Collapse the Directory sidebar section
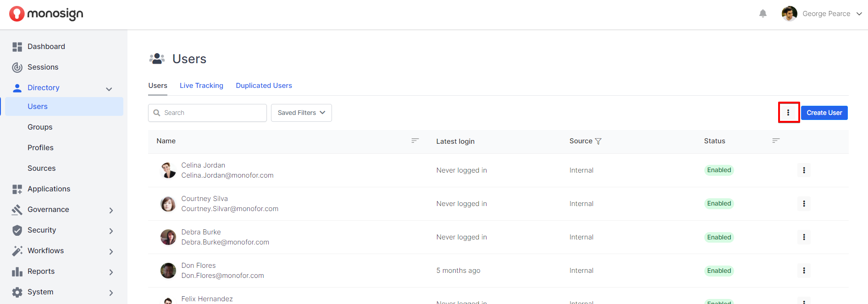Viewport: 868px width, 304px height. [x=109, y=89]
